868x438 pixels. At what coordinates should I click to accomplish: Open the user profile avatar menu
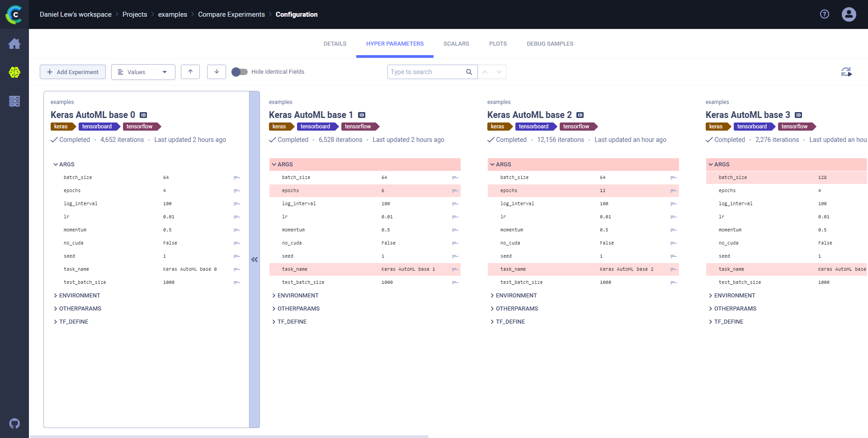(x=849, y=14)
